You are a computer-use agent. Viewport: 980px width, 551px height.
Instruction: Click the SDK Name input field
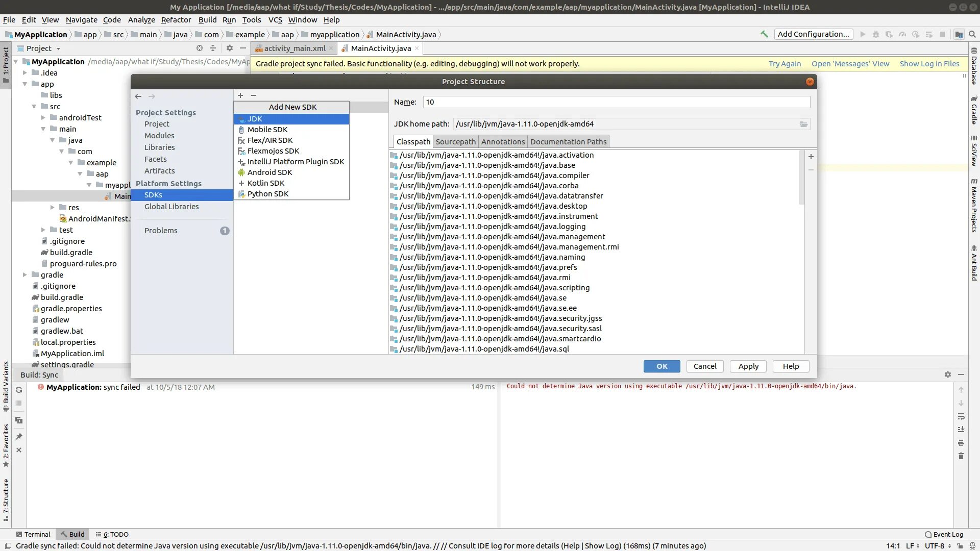tap(617, 102)
